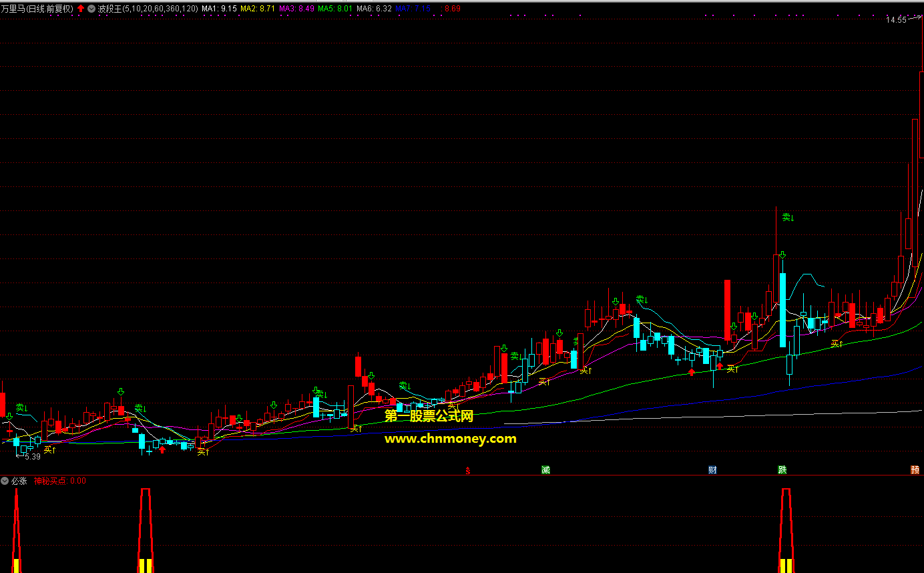Click the 波段王(5,10,20,60,360,120) indicator name
Image resolution: width=924 pixels, height=573 pixels.
point(148,9)
